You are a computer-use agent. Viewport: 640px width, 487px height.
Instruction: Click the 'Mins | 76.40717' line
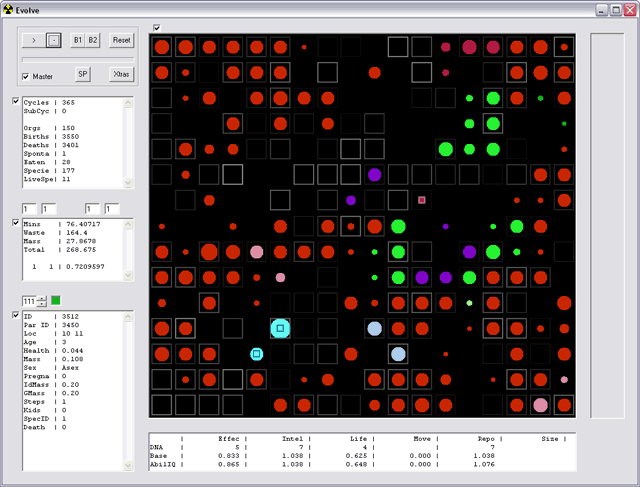(62, 224)
